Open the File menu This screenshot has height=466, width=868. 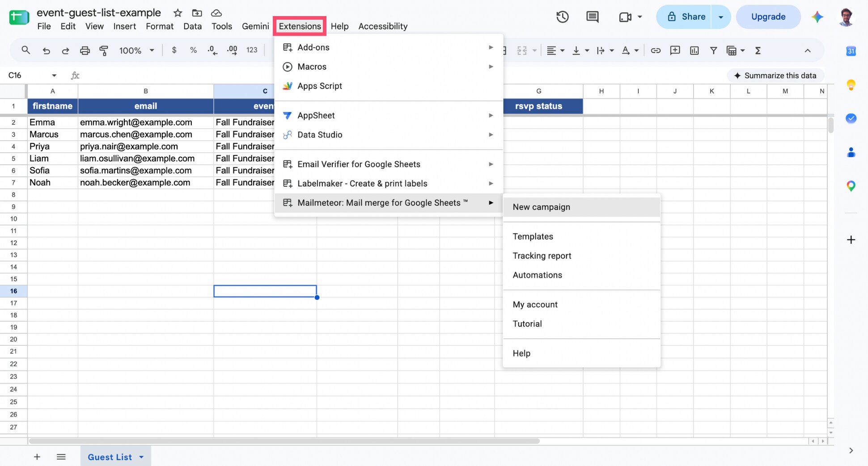click(x=44, y=26)
